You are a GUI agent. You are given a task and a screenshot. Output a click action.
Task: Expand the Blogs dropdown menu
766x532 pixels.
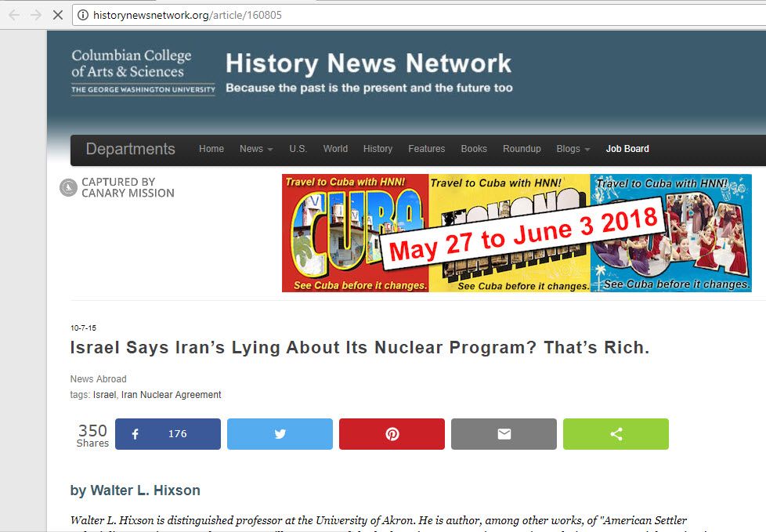pos(573,149)
